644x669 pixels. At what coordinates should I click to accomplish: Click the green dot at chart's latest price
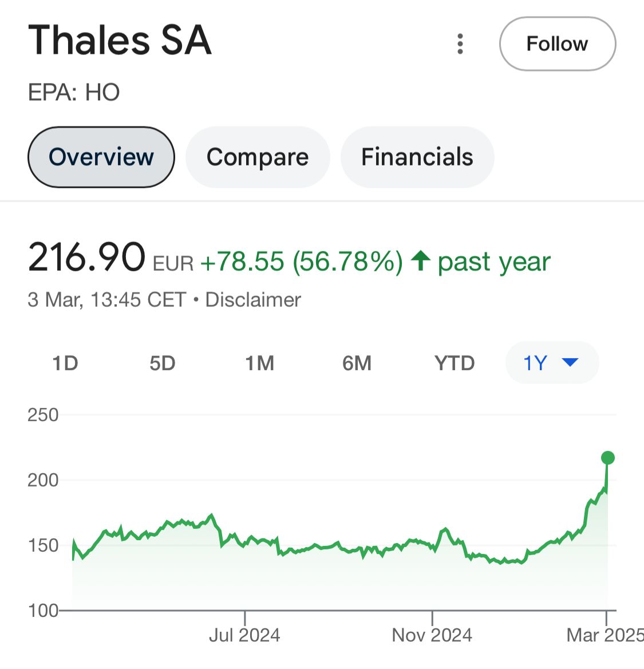[608, 458]
